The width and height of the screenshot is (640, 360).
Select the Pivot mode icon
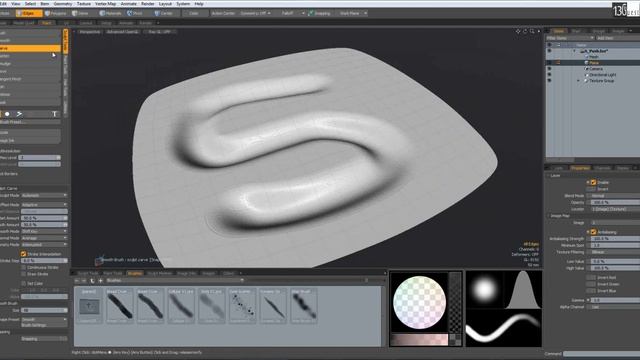pos(129,13)
